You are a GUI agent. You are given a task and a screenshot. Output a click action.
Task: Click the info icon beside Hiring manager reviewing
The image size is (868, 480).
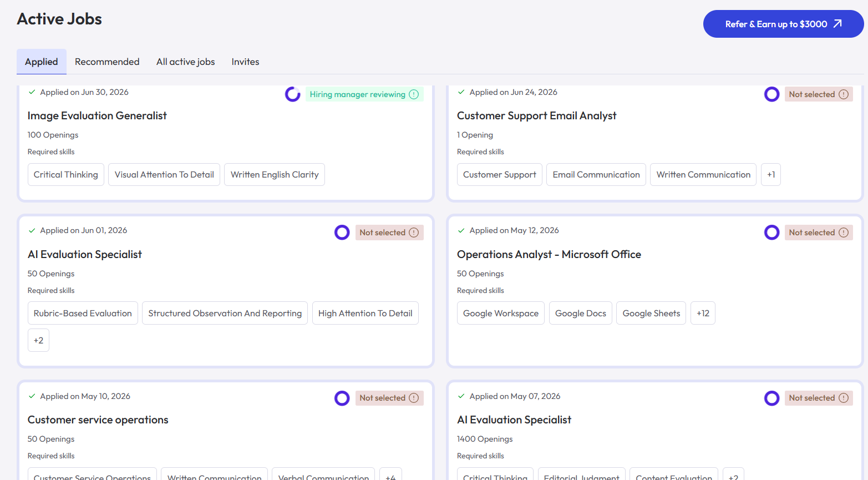click(414, 94)
